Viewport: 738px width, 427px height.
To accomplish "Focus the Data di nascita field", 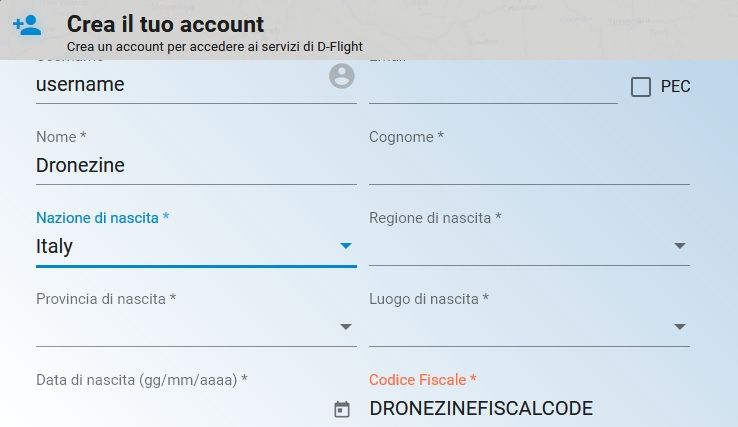I will pos(180,408).
